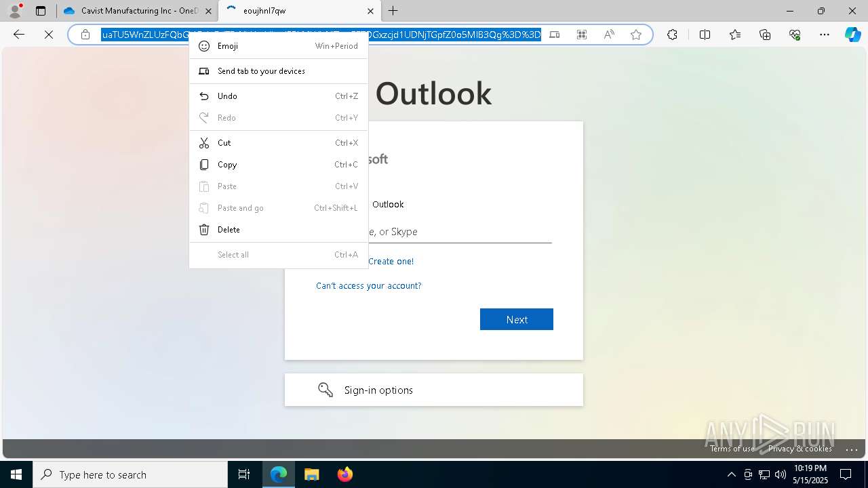Select Send tab to your devices

(279, 71)
